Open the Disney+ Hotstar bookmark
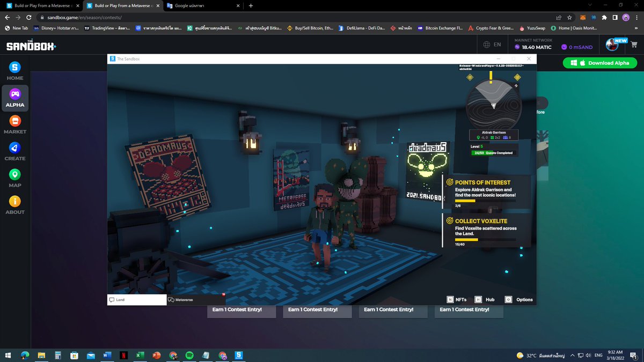The width and height of the screenshot is (644, 362). click(56, 28)
